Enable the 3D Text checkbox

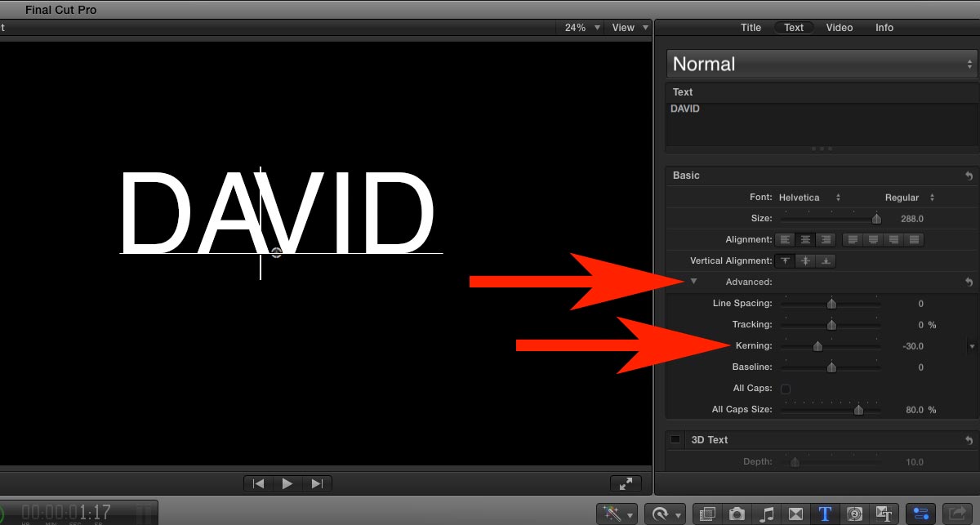pyautogui.click(x=675, y=439)
